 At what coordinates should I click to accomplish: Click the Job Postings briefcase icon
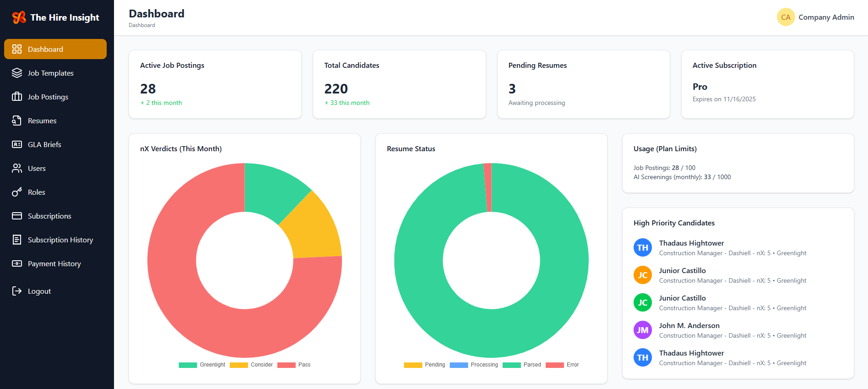[17, 97]
